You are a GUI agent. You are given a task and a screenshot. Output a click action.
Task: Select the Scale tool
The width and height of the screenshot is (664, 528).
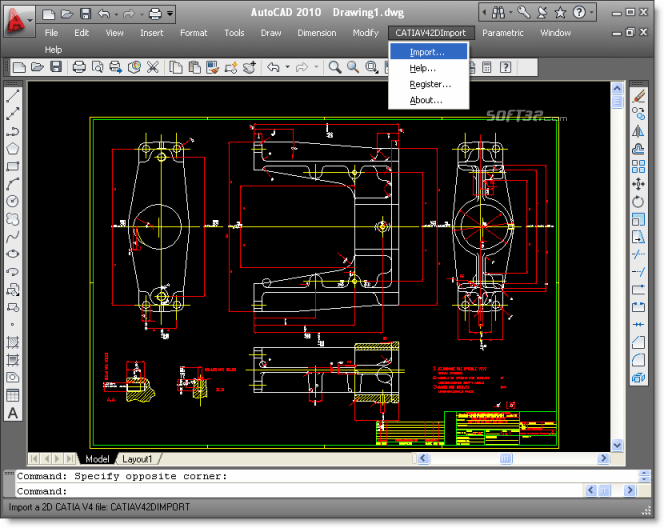639,219
